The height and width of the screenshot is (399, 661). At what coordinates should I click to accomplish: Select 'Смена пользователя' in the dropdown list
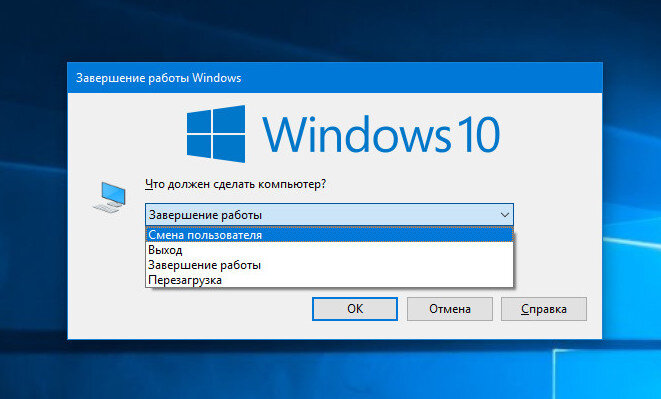click(330, 235)
